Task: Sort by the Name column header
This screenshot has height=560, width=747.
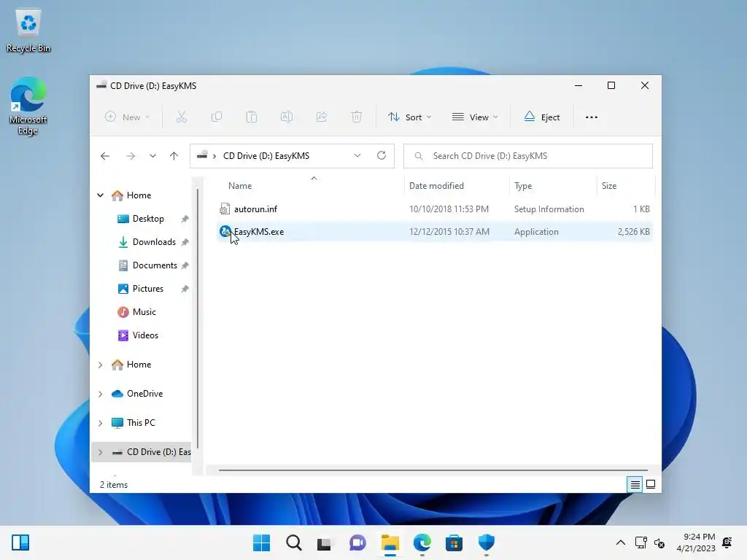Action: pyautogui.click(x=240, y=186)
